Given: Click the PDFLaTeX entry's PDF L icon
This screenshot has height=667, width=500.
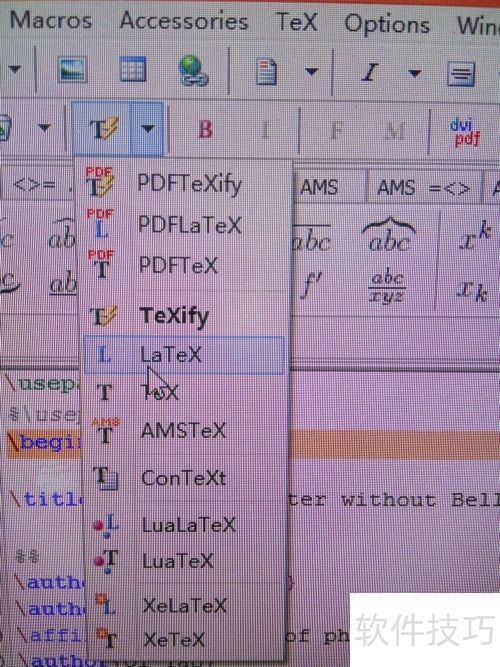Looking at the screenshot, I should point(100,224).
